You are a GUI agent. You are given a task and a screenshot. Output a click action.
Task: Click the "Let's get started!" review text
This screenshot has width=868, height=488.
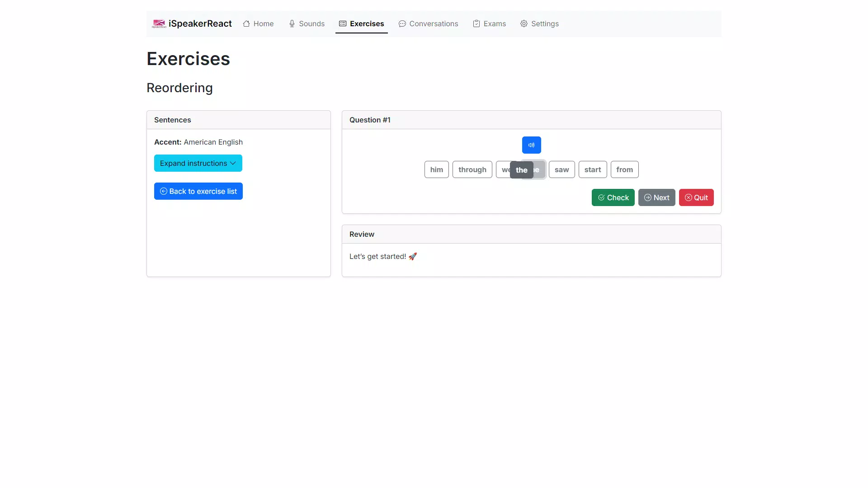[x=383, y=256]
